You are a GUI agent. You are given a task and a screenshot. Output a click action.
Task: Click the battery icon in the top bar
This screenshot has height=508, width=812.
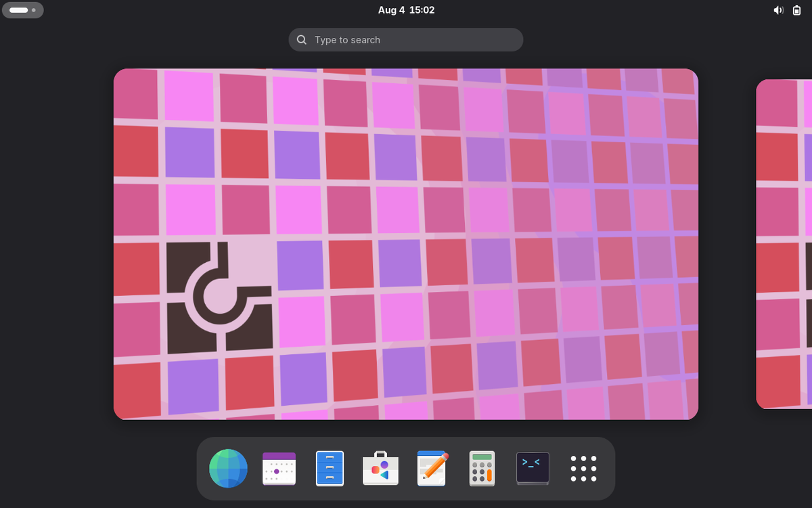[x=796, y=10]
